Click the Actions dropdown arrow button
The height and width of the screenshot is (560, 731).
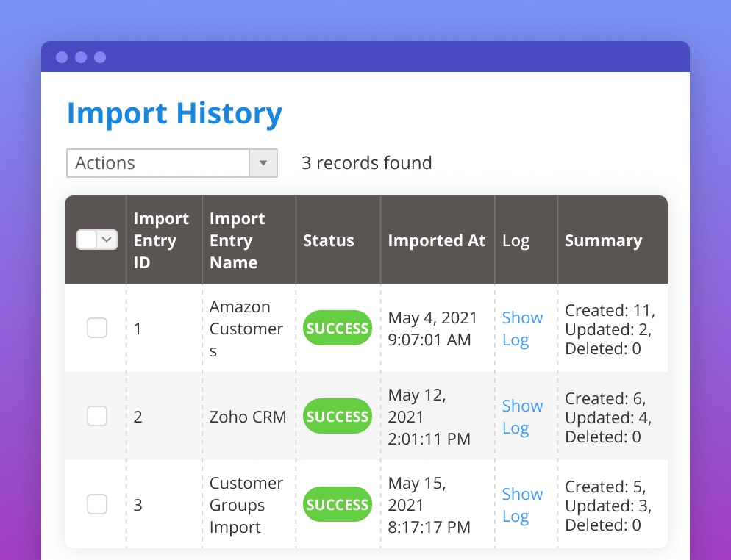coord(263,163)
